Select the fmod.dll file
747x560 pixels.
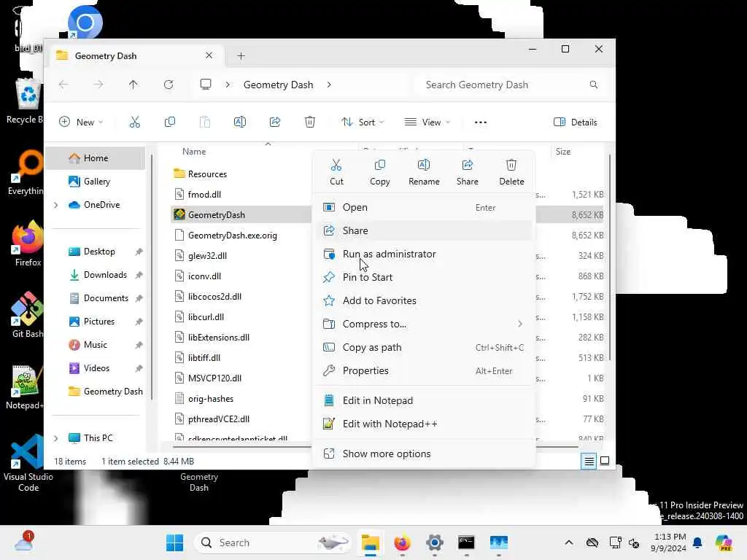pos(204,194)
